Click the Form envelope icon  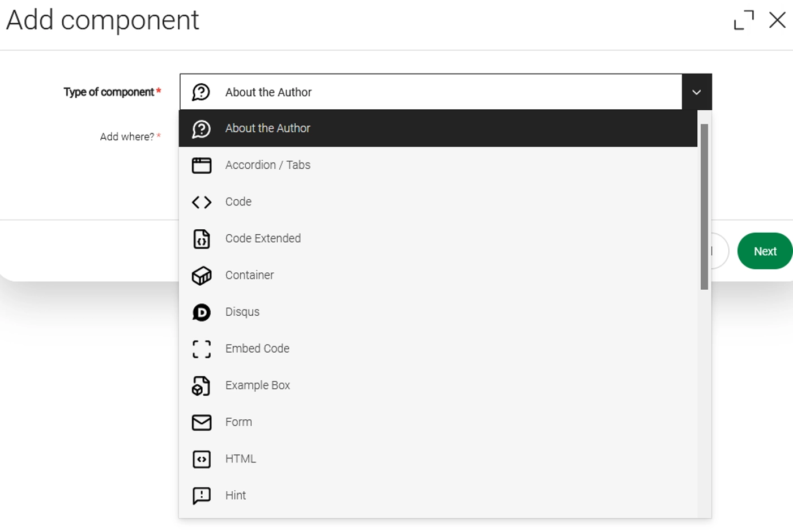(x=201, y=423)
